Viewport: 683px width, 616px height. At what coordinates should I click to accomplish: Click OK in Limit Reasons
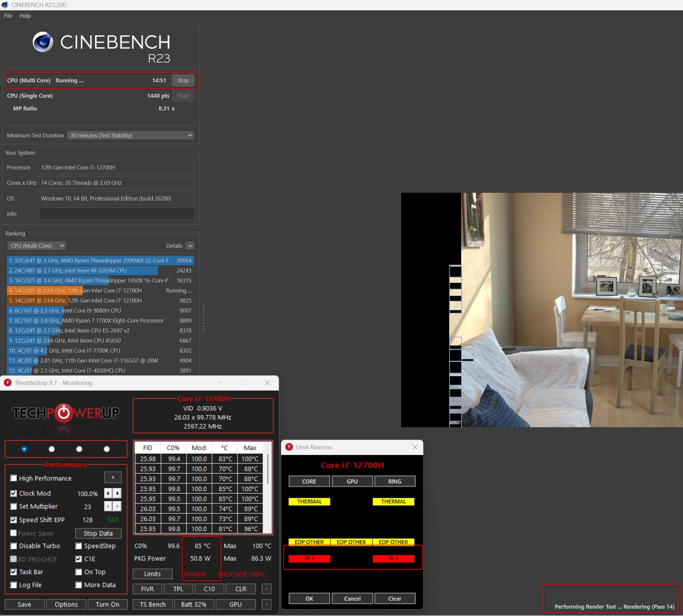tap(309, 599)
